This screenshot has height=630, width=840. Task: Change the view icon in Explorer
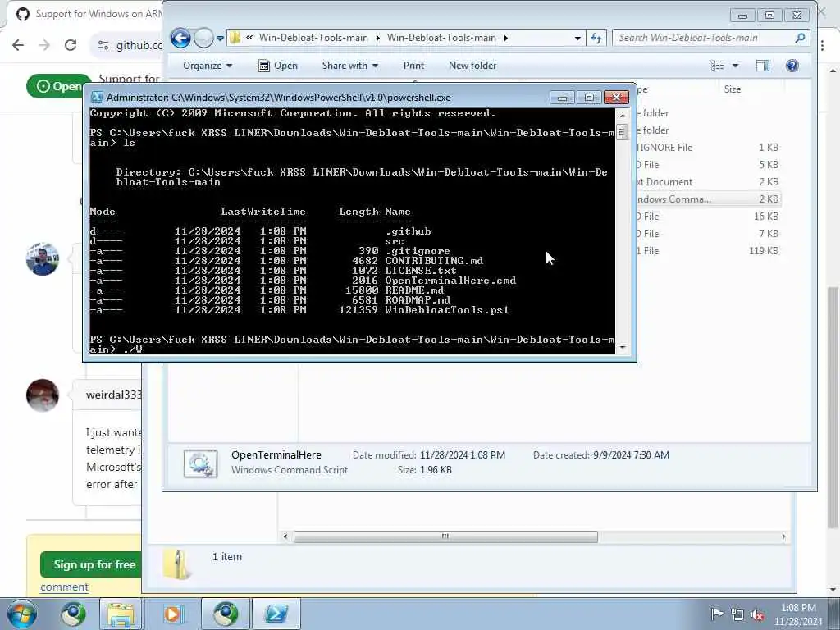tap(717, 66)
